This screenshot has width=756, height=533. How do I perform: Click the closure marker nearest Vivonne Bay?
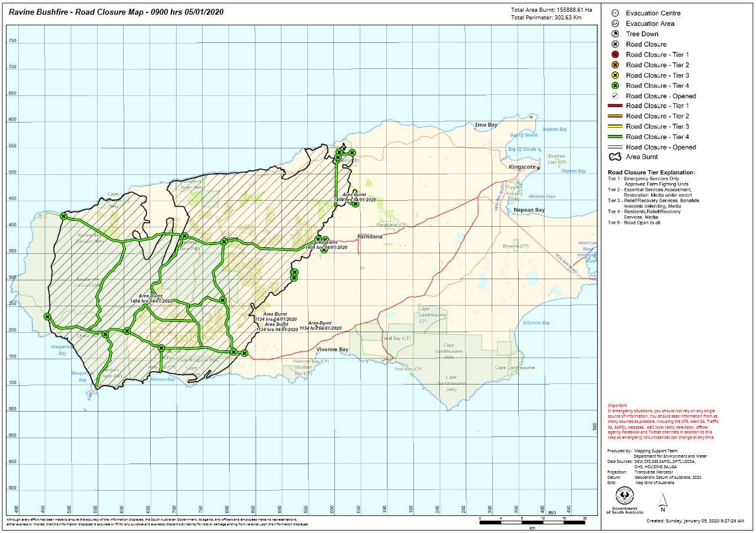(244, 353)
